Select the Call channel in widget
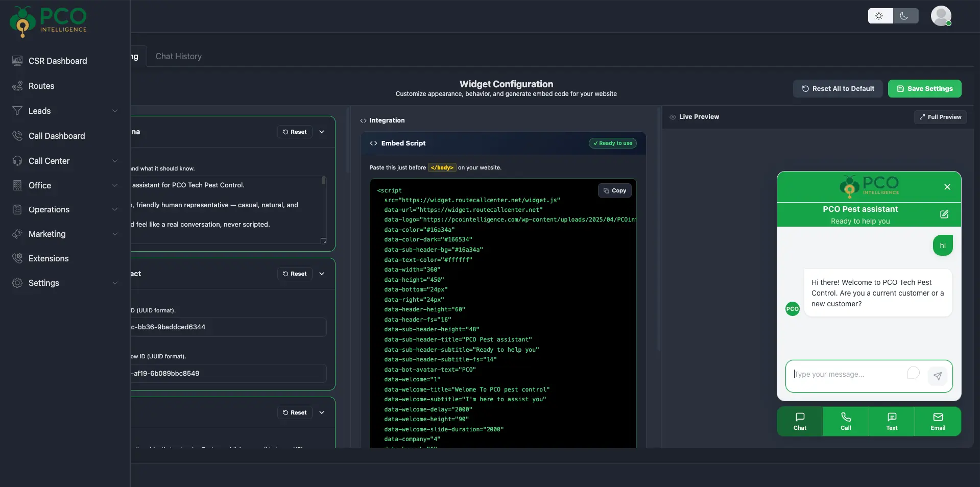Screen dimensions: 980x487 click(x=846, y=422)
